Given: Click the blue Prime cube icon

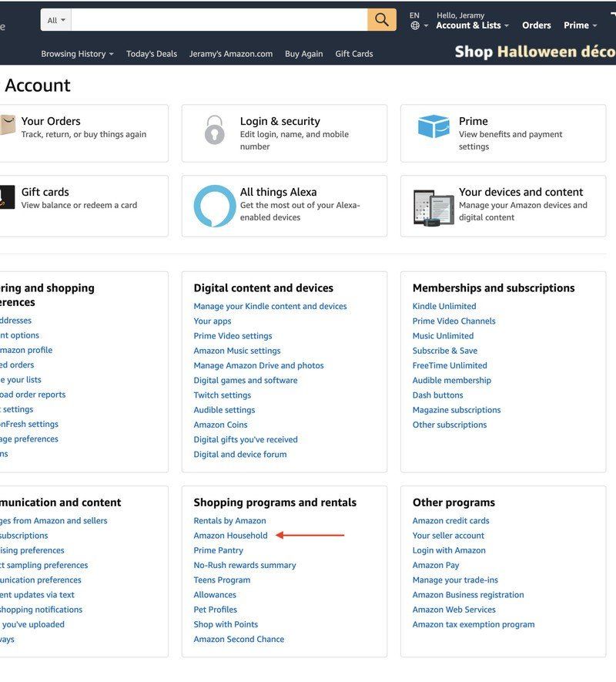Looking at the screenshot, I should click(432, 128).
